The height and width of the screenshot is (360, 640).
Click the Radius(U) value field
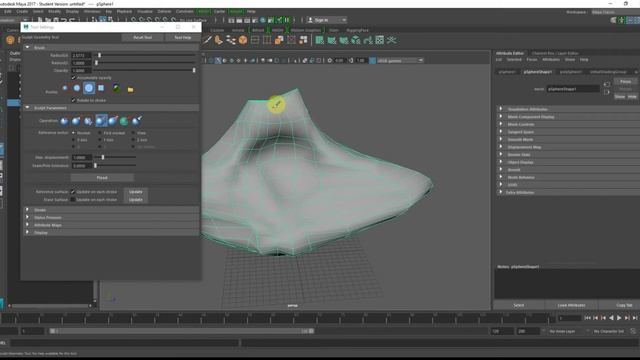point(81,55)
